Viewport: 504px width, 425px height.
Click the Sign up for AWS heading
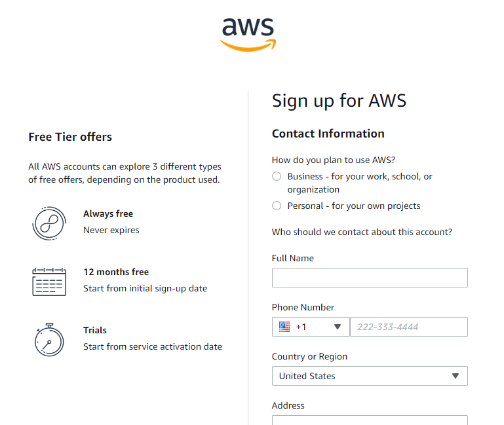(339, 101)
